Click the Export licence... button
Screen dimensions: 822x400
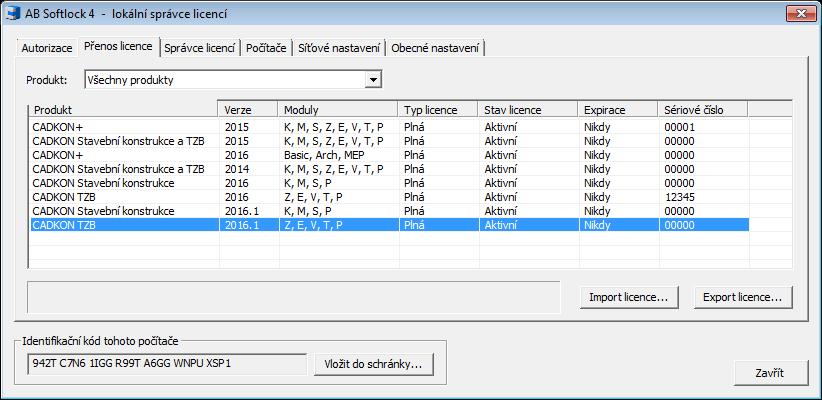pyautogui.click(x=743, y=297)
